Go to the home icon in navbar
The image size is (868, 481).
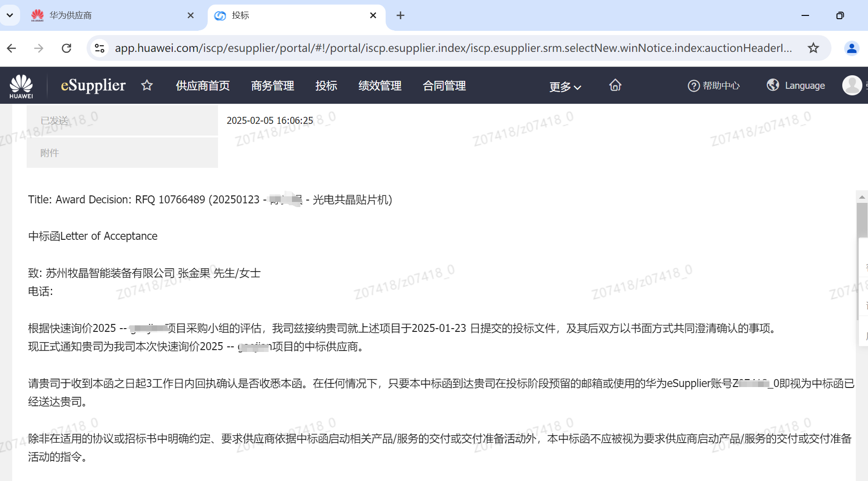[615, 86]
